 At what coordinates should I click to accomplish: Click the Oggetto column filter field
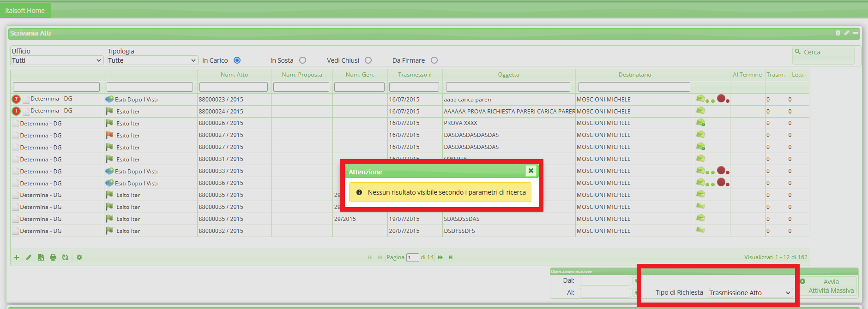click(508, 87)
